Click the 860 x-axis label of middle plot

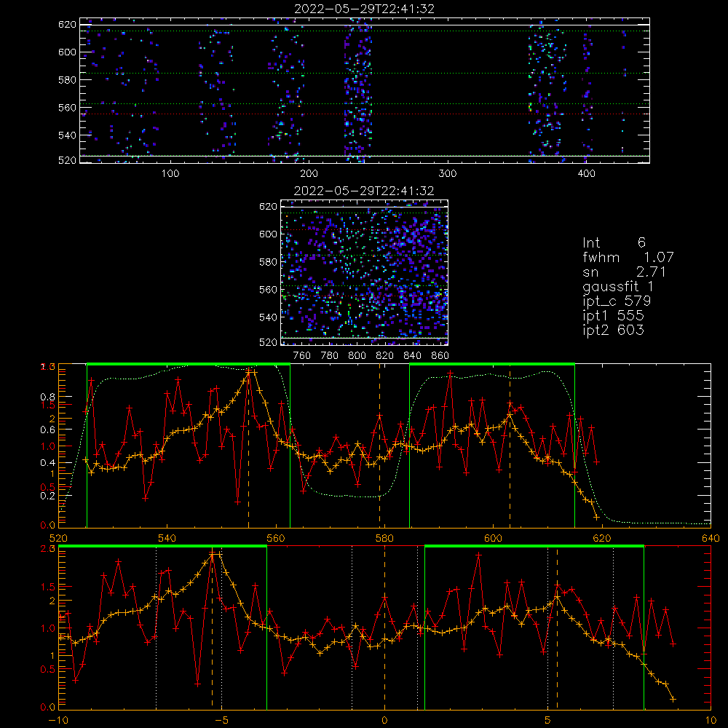(440, 356)
